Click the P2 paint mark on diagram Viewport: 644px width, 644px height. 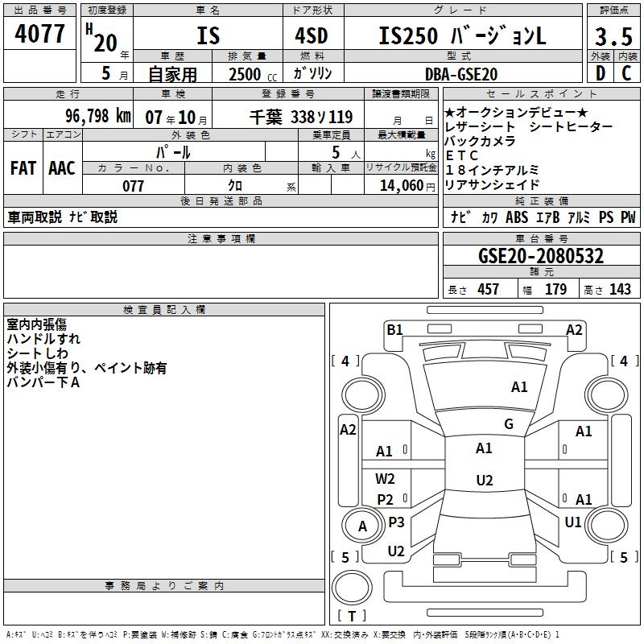[x=386, y=500]
